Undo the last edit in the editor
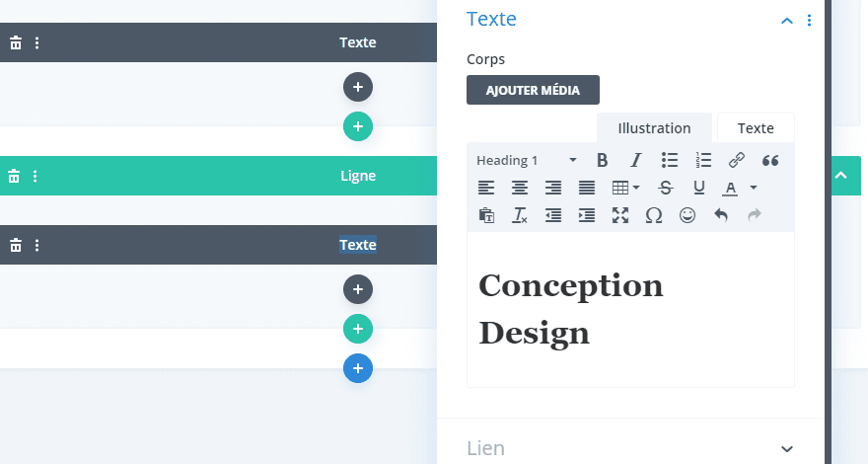This screenshot has height=464, width=868. tap(721, 215)
